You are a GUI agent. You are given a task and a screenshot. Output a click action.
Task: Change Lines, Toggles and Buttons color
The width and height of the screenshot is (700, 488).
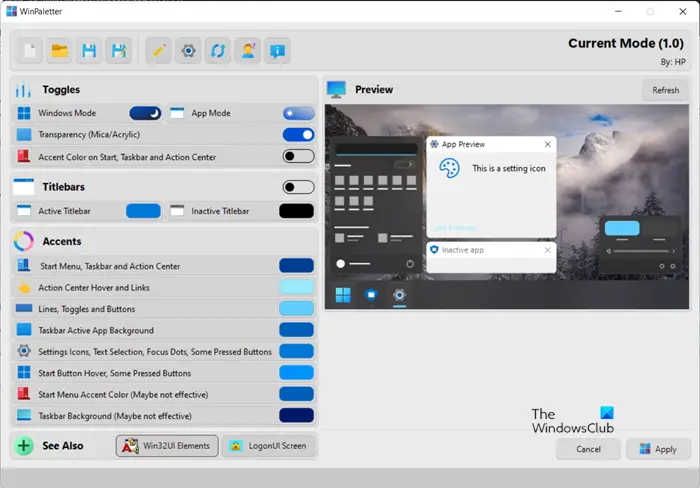pyautogui.click(x=296, y=309)
